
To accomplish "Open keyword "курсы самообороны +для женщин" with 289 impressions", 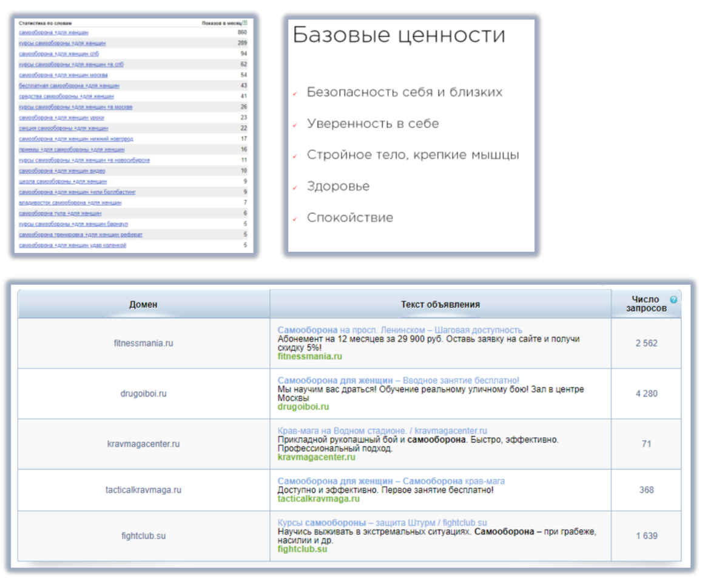I will coord(62,43).
